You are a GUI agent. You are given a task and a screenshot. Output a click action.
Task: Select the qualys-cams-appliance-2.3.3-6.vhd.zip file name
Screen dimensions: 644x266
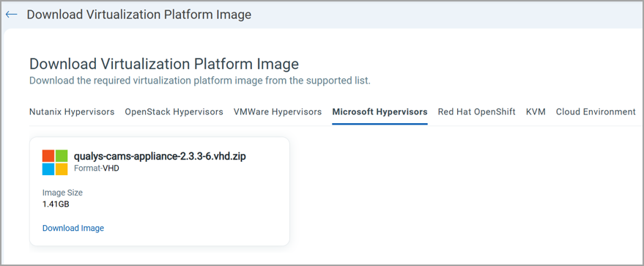pos(160,156)
